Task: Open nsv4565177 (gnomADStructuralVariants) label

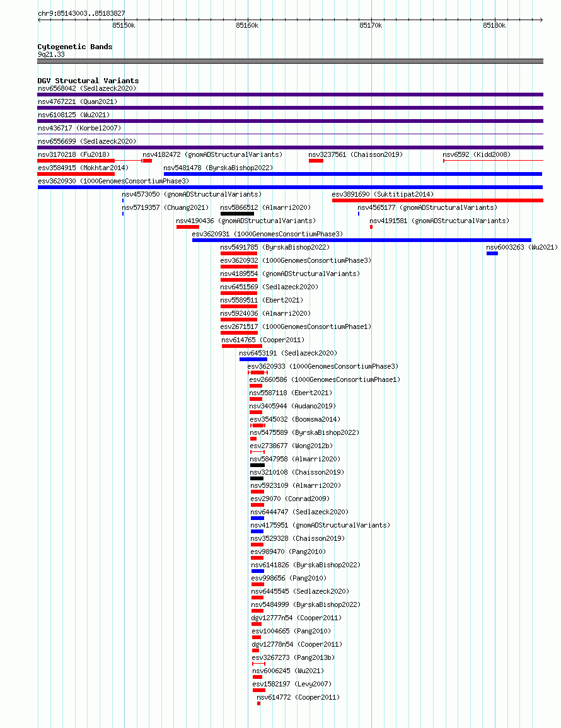Action: click(x=427, y=207)
